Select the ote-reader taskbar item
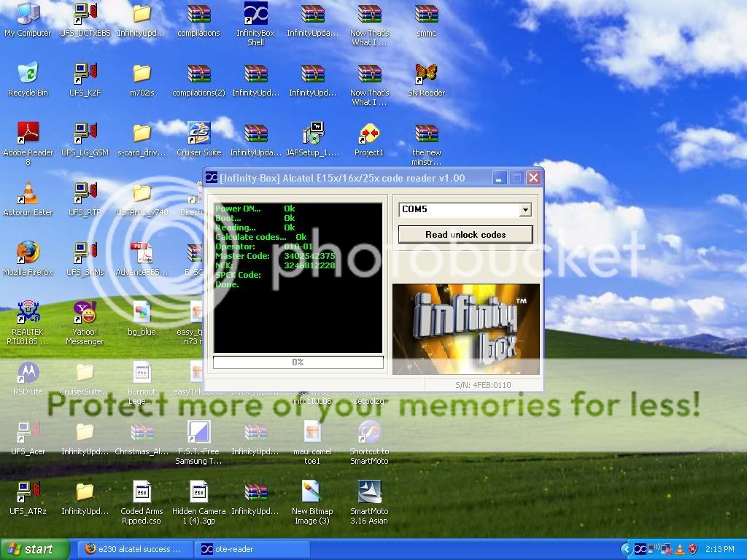Screen dimensions: 747x560 252,549
